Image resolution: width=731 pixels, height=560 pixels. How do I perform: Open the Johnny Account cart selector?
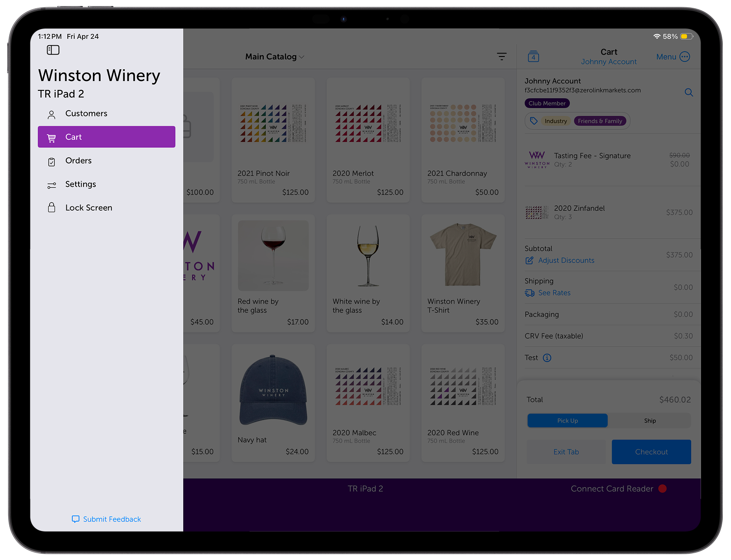click(609, 61)
